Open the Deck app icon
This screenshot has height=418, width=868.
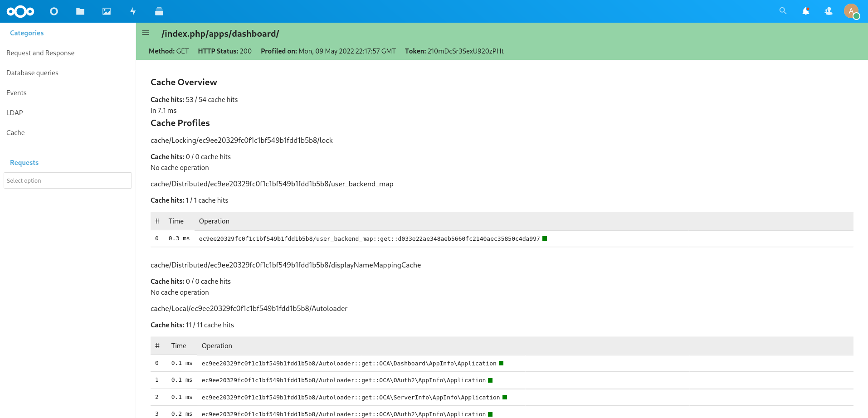pos(159,11)
